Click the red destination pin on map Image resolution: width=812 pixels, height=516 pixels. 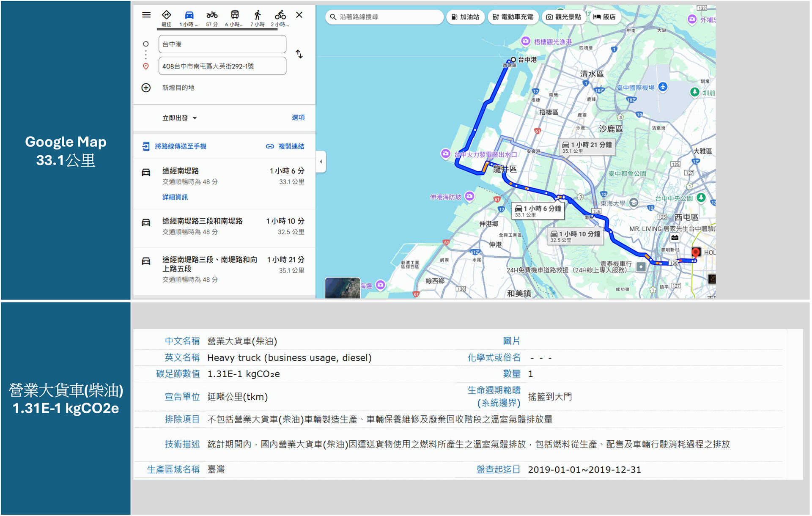click(x=696, y=253)
